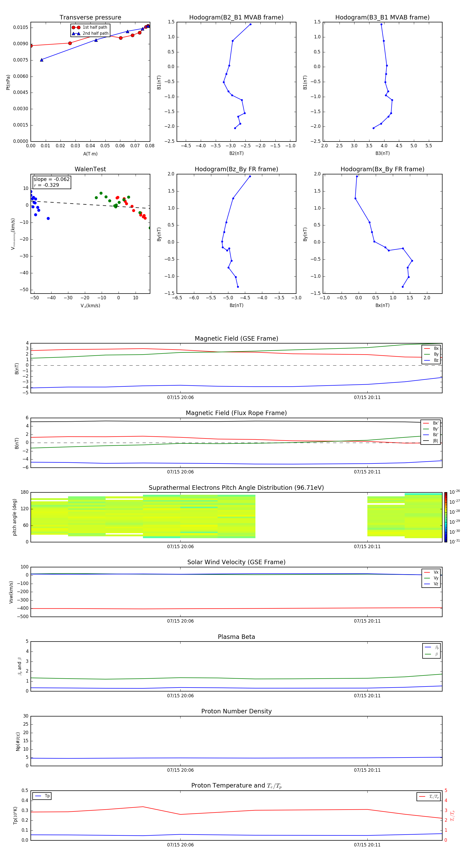Image resolution: width=473 pixels, height=868 pixels.
Task: Click the 'V_remaining(km/s)' y-axis label
Action: (x=13, y=234)
